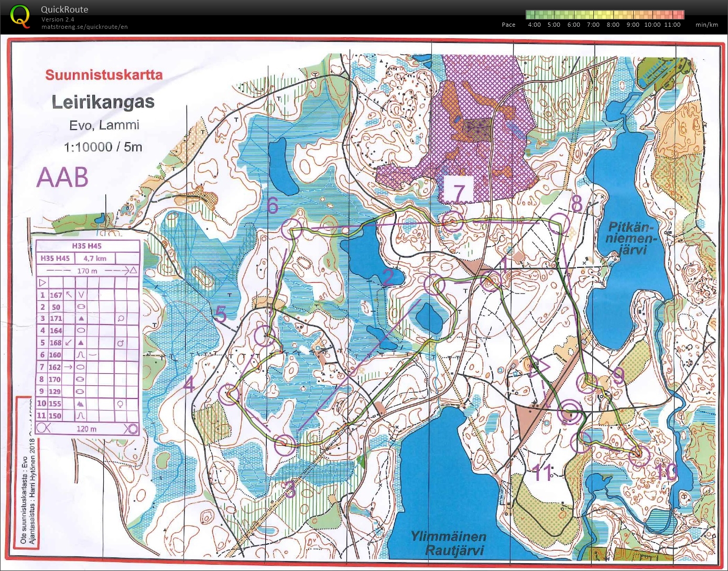728x571 pixels.
Task: Click the QuickRoute title text
Action: pos(64,9)
